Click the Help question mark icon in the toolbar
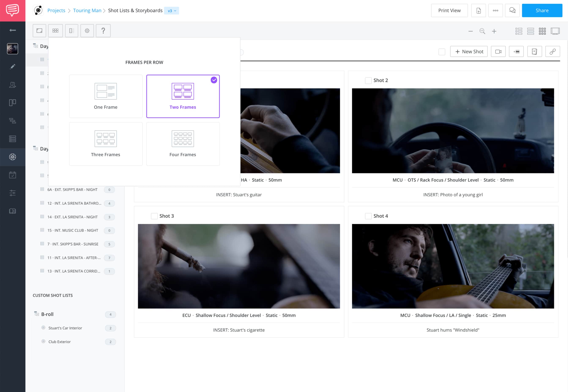The image size is (568, 392). [x=103, y=30]
